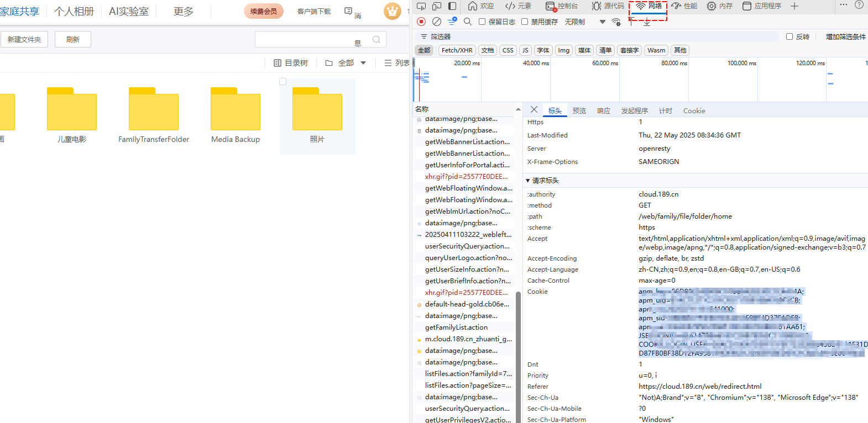Open the 全部 file type dropdown

[x=346, y=63]
